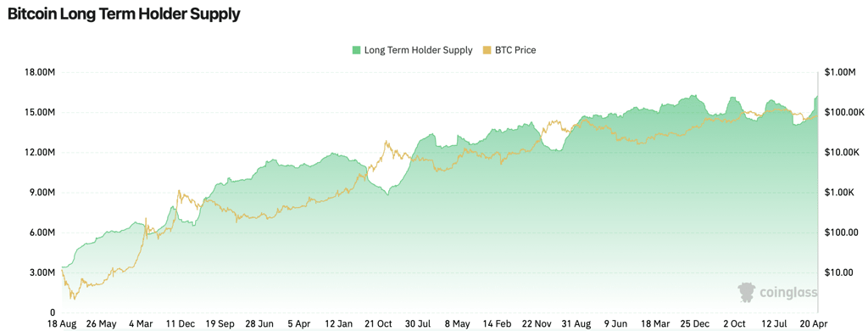Toggle the BTC Price legend series
Screen dimensions: 868x331
pyautogui.click(x=509, y=50)
